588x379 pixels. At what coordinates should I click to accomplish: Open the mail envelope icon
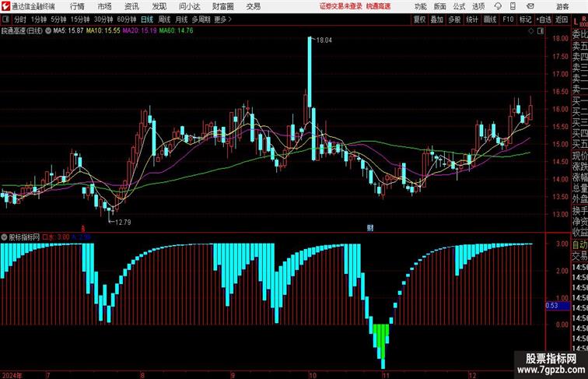530,6
